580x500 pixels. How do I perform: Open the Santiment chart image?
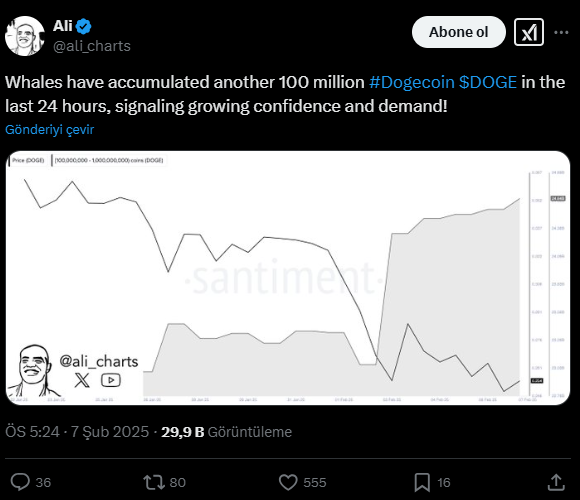(x=288, y=278)
